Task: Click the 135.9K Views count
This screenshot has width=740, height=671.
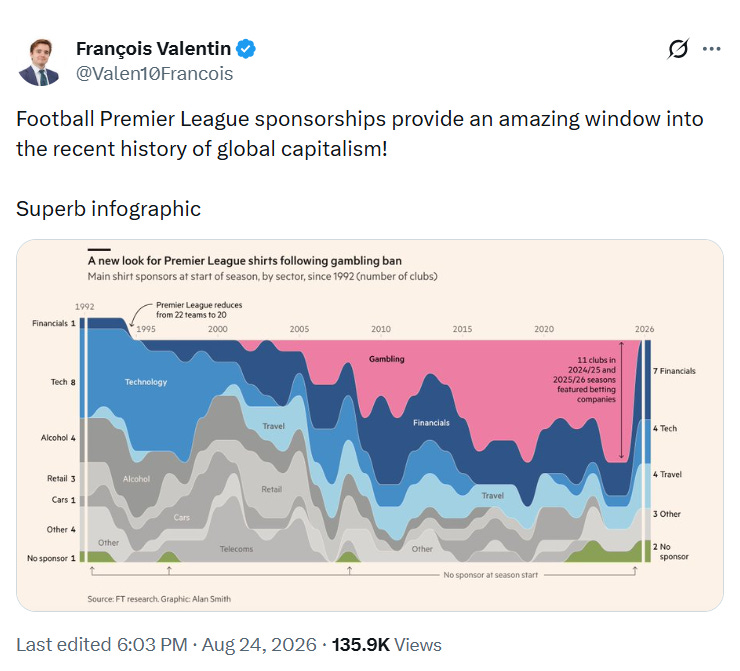Action: (x=387, y=645)
